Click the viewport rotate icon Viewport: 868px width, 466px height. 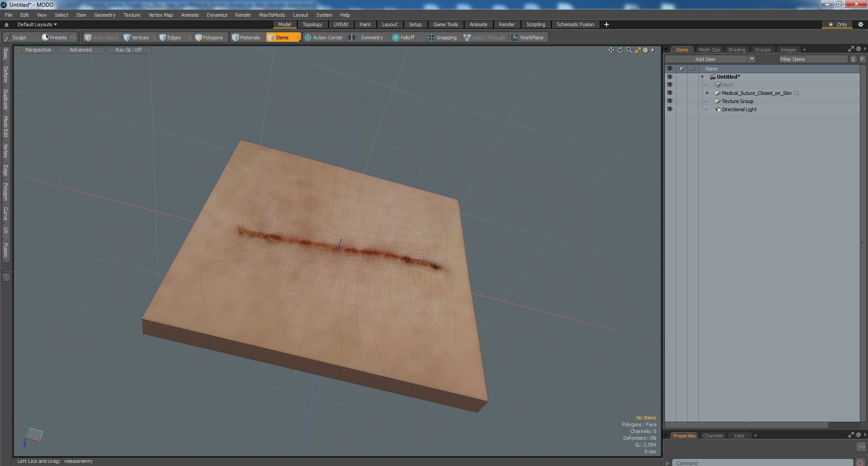pyautogui.click(x=620, y=50)
